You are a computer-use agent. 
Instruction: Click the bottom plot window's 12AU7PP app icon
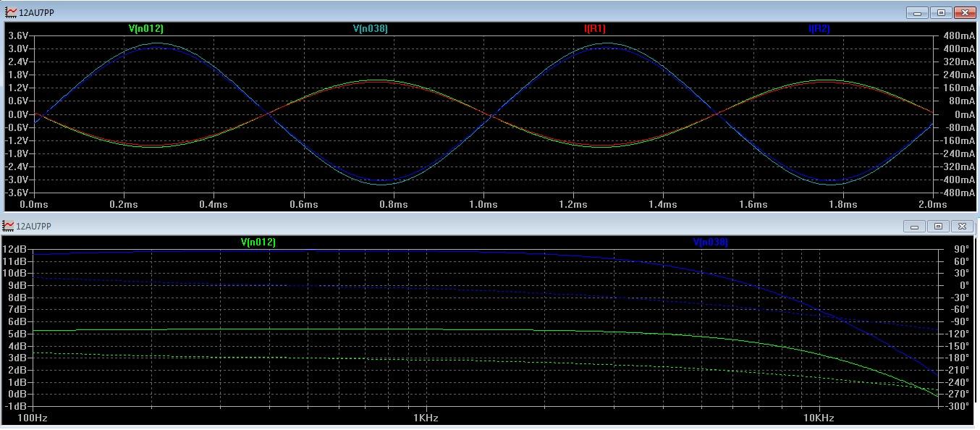coord(9,226)
